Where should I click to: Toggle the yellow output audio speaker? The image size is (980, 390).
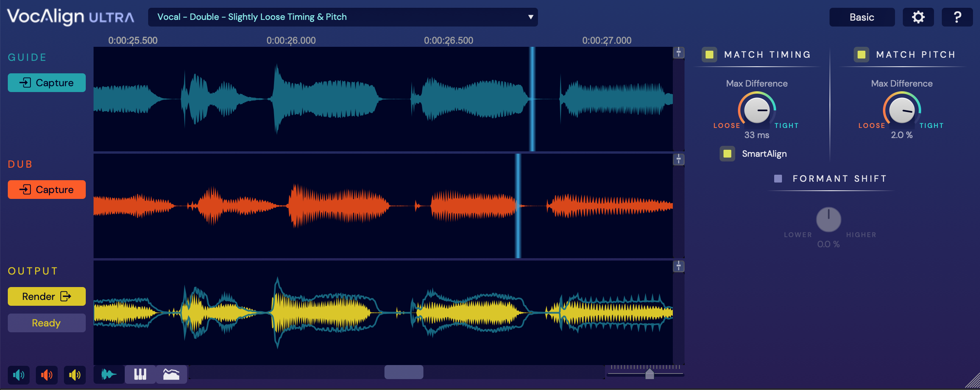point(74,375)
